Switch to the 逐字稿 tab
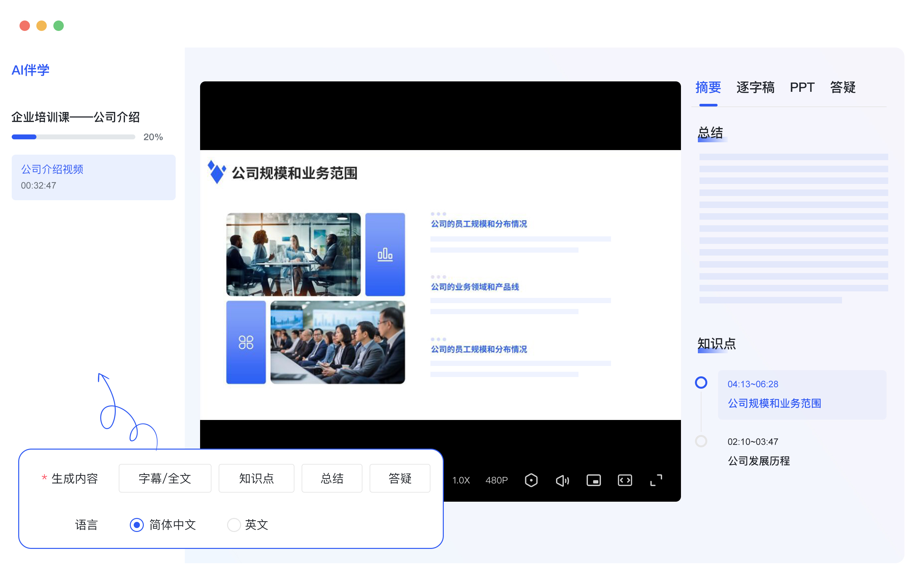Screen dimensions: 924x586 click(x=755, y=88)
